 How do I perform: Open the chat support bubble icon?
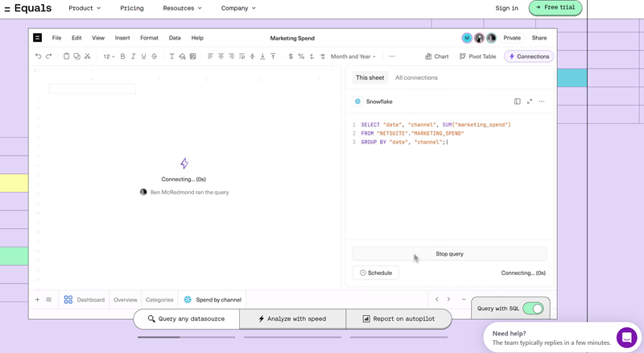[x=626, y=337]
